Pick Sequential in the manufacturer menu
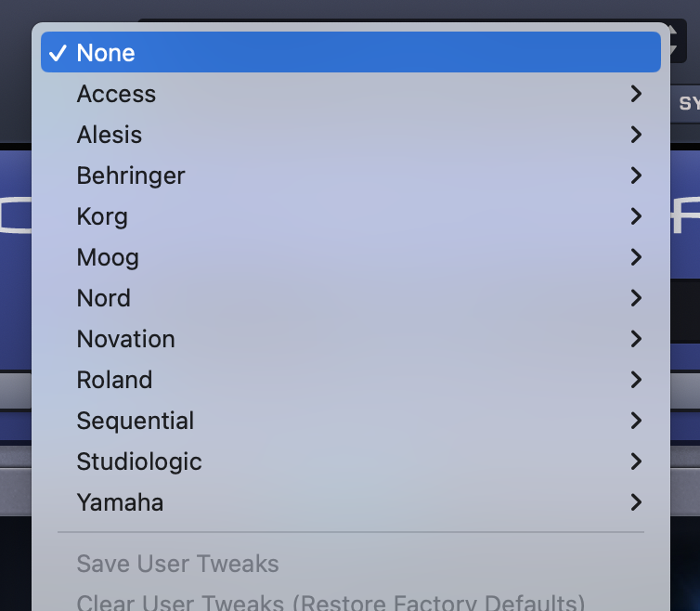The height and width of the screenshot is (611, 700). tap(136, 421)
